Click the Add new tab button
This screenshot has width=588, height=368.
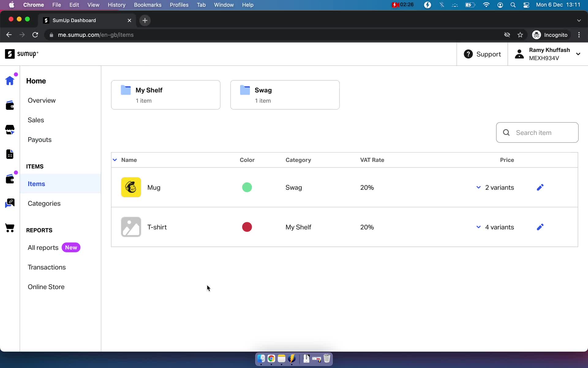[x=145, y=20]
